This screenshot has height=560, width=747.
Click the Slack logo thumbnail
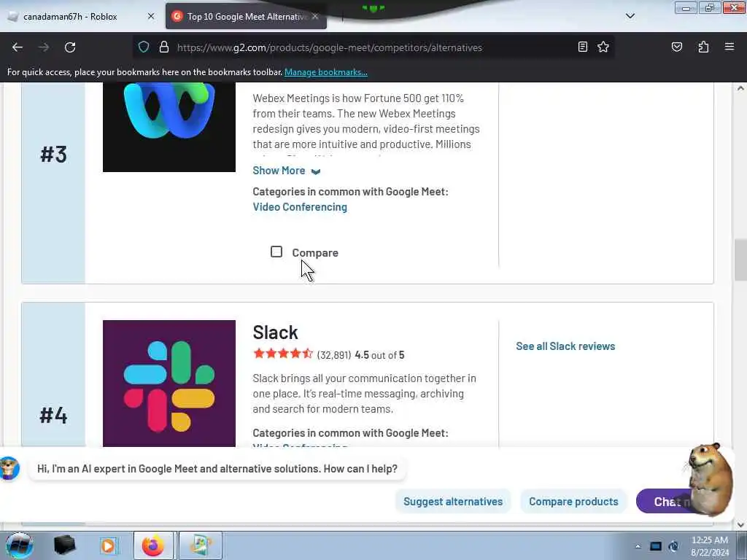[x=169, y=384]
